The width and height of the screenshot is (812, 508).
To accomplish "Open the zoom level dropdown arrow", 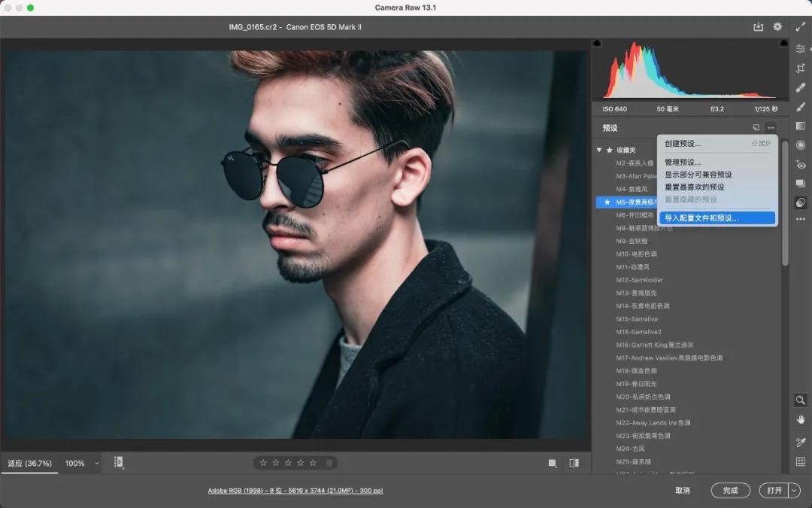I will (x=97, y=464).
